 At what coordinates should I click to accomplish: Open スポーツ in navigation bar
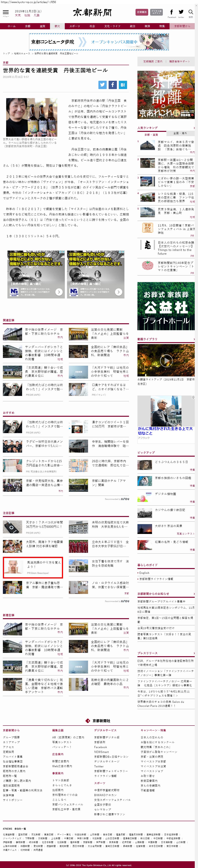pyautogui.click(x=75, y=26)
